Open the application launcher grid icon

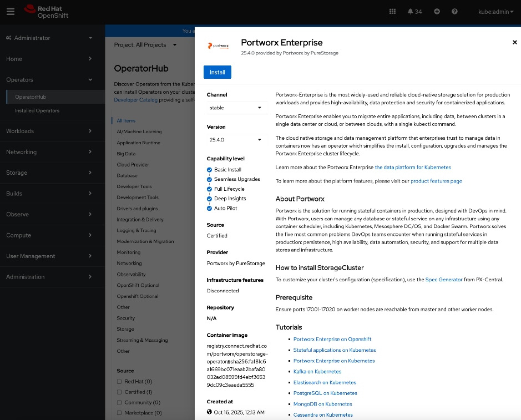(x=392, y=11)
